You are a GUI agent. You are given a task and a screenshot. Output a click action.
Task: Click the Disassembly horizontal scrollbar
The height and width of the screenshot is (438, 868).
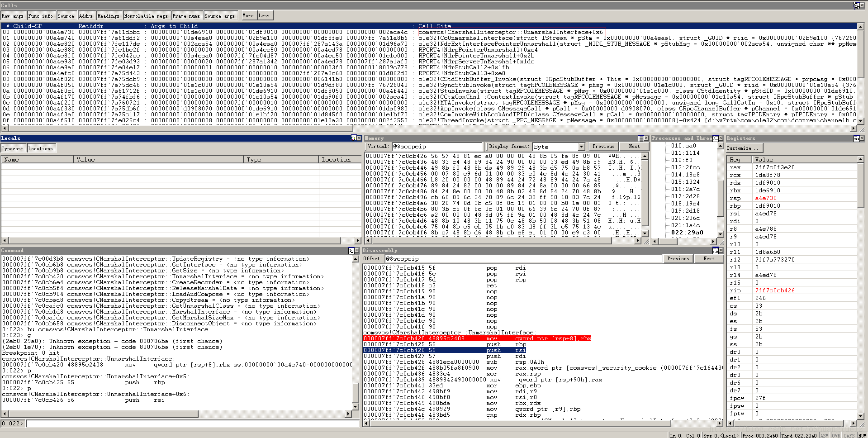[x=543, y=424]
